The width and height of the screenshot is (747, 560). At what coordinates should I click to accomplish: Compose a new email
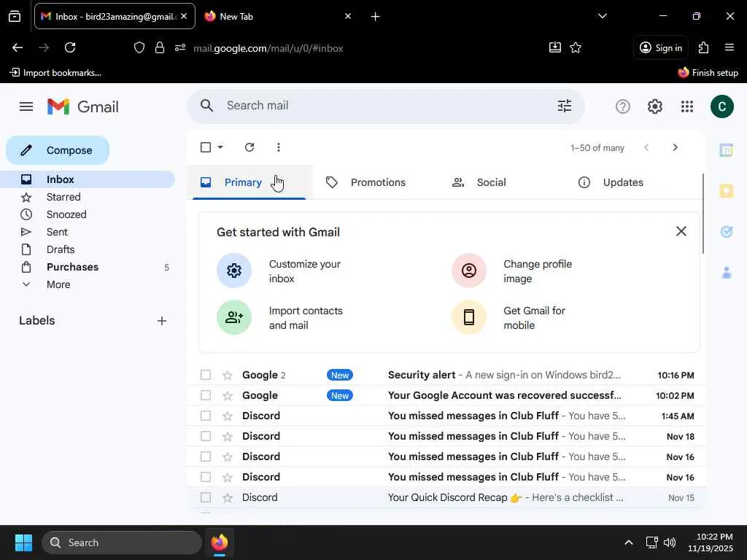pos(58,150)
